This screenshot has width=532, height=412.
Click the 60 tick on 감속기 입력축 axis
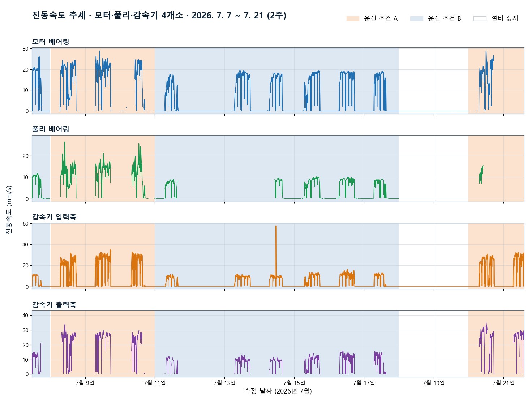pyautogui.click(x=26, y=224)
